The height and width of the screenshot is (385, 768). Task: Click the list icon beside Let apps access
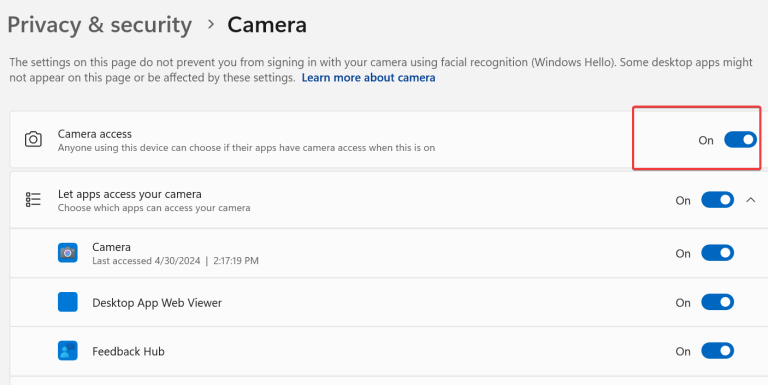point(33,199)
